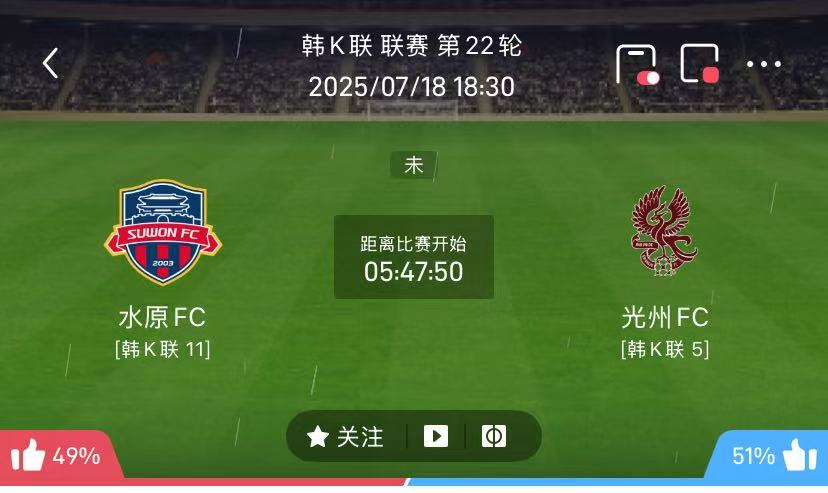Follow the match with 关注 star
This screenshot has height=493, width=828.
[345, 437]
